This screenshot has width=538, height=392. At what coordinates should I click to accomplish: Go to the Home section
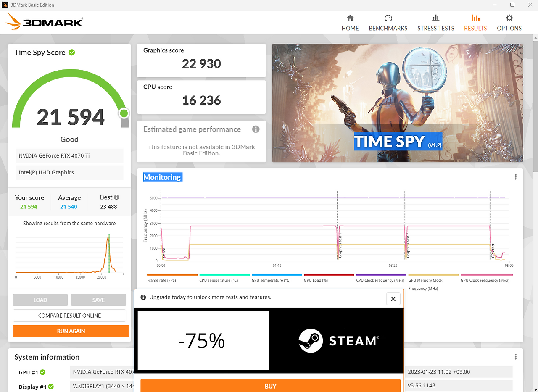350,23
